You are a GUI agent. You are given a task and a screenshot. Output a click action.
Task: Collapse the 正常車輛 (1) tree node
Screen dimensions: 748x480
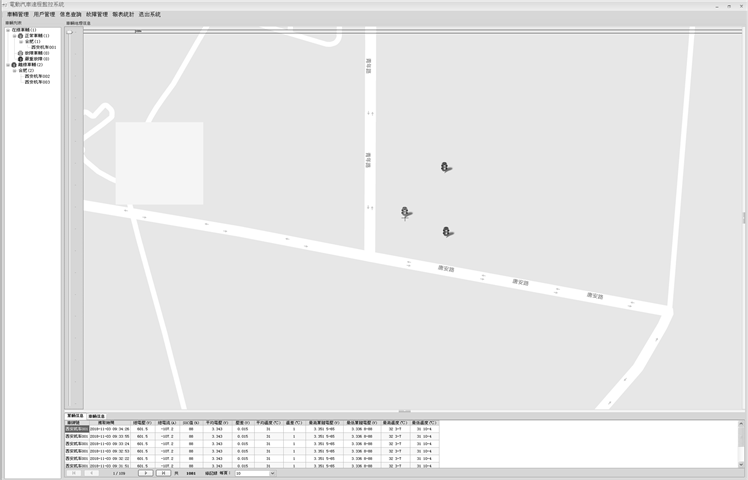tap(14, 36)
